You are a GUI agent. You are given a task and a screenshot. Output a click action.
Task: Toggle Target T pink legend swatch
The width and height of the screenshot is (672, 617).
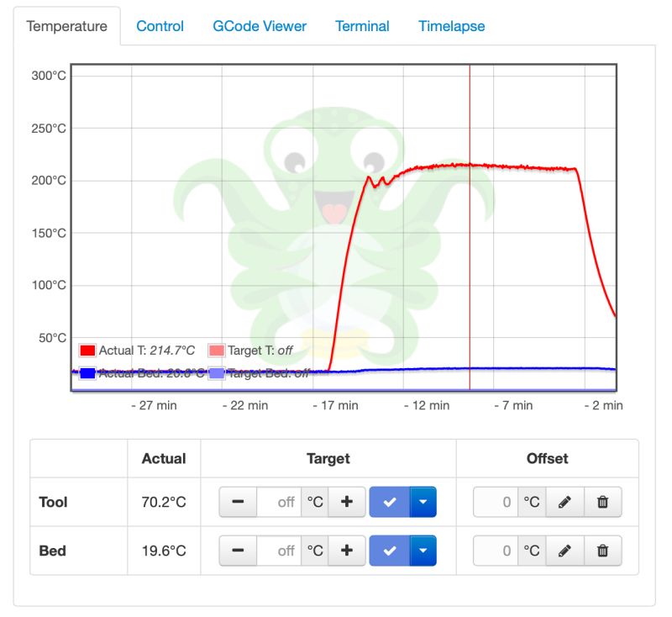coord(217,351)
